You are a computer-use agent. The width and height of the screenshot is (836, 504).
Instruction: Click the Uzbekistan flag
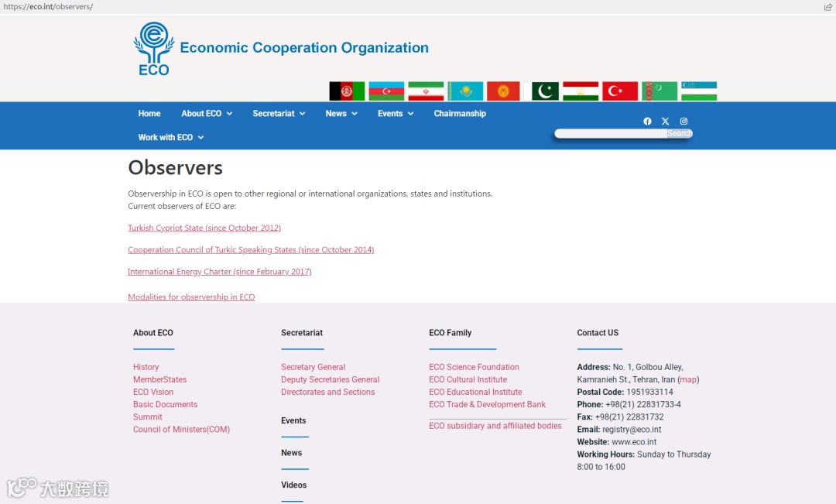699,91
